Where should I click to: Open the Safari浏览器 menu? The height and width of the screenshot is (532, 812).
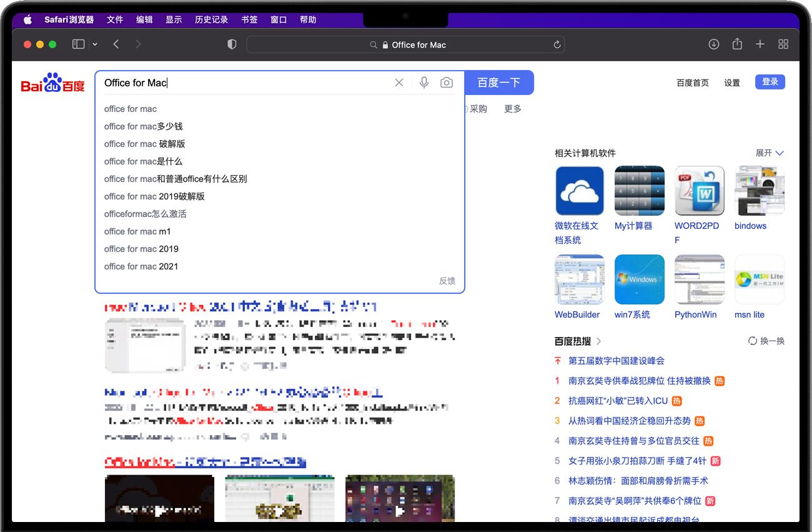(x=69, y=20)
